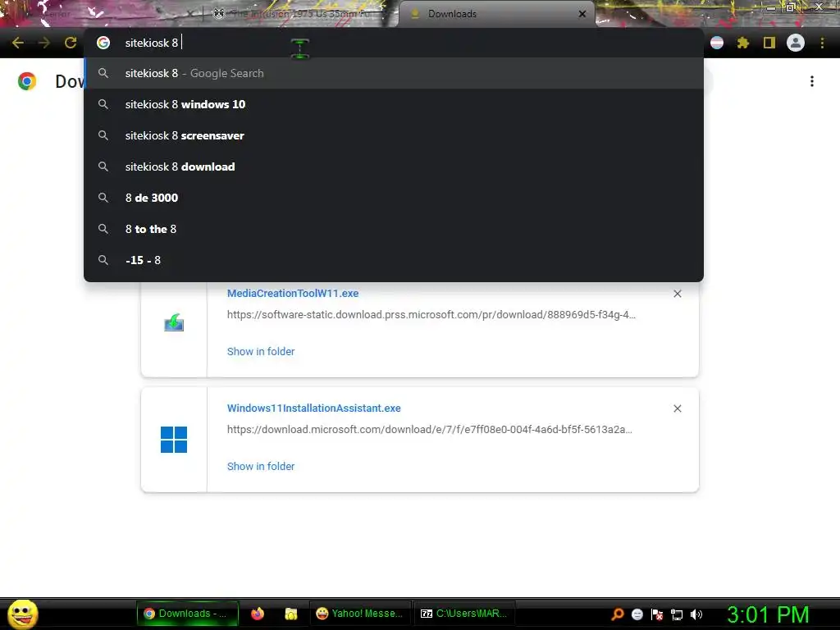Click the browser forward arrow

point(44,43)
